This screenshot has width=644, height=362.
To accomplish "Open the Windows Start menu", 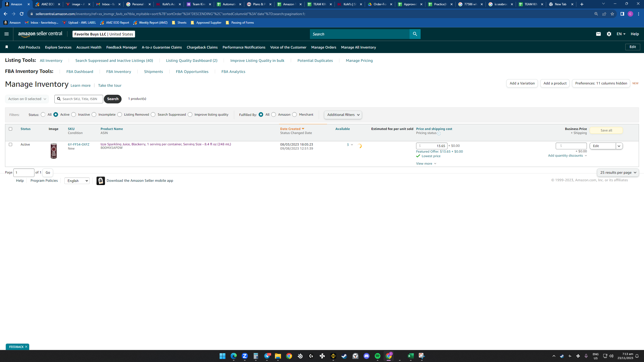I will pyautogui.click(x=222, y=356).
